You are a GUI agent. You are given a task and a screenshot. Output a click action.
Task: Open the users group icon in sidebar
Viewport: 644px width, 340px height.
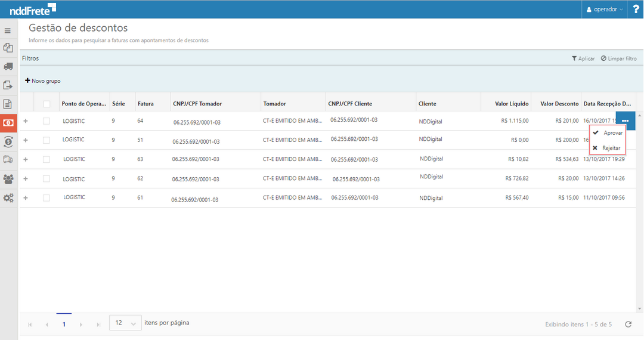8,179
